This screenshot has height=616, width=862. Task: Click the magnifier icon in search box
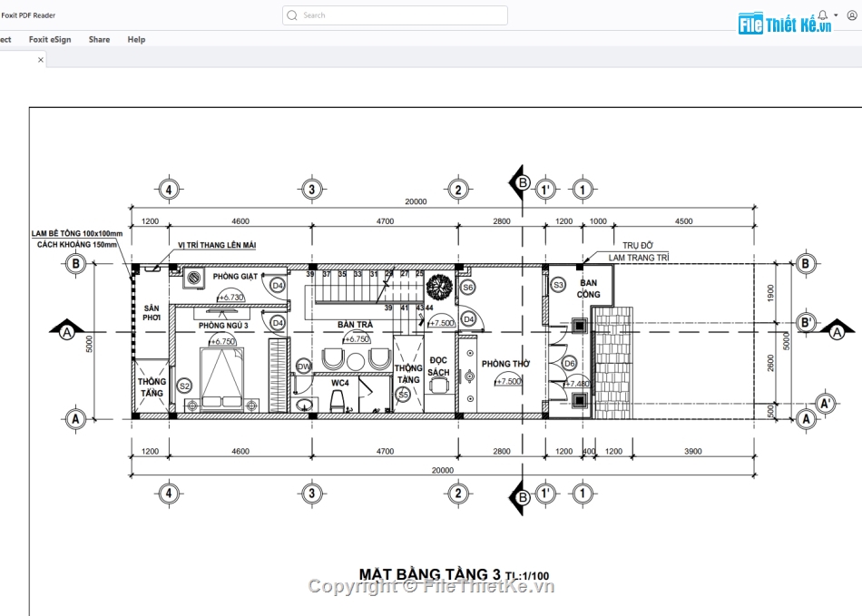(292, 15)
